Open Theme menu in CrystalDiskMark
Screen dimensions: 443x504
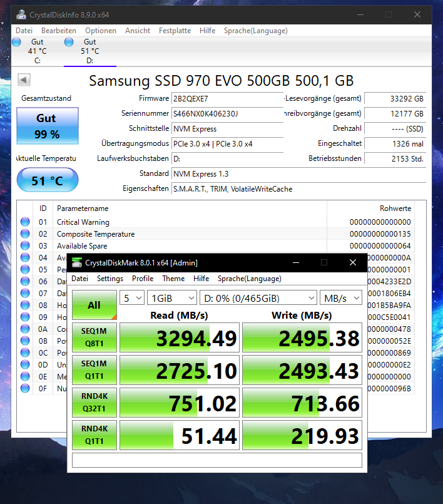pyautogui.click(x=173, y=279)
